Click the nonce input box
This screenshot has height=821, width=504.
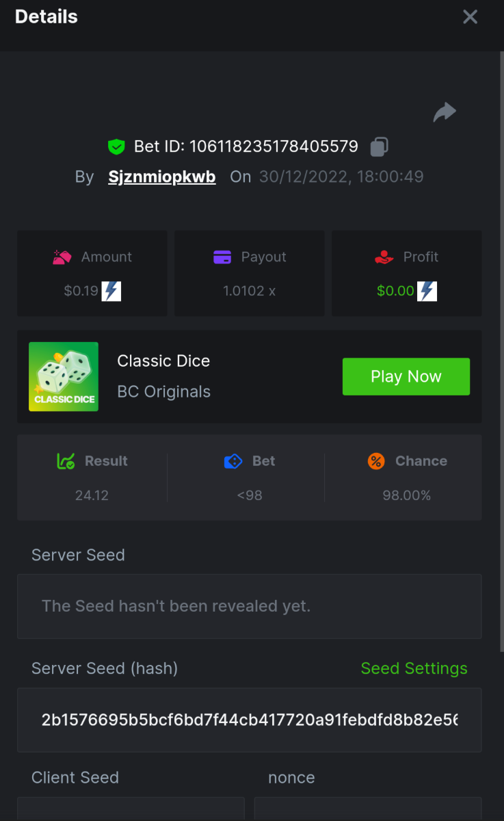click(x=367, y=809)
